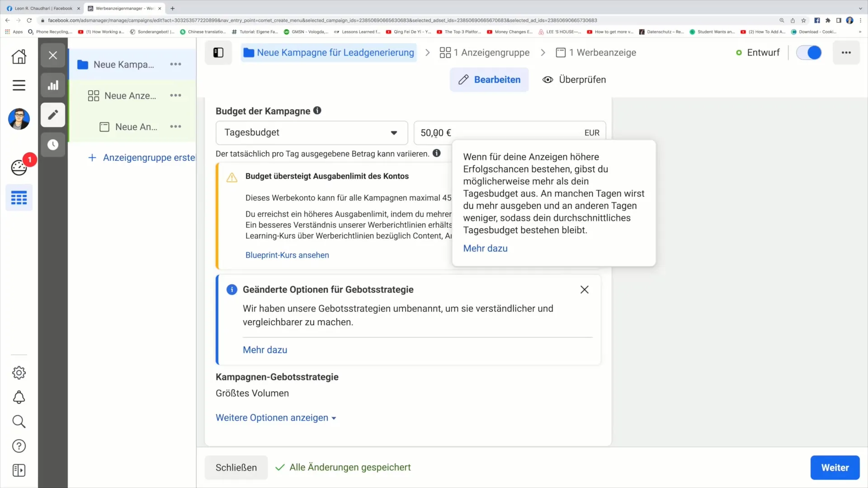The image size is (868, 488).
Task: Toggle the campaign on/off switch
Action: pos(809,52)
